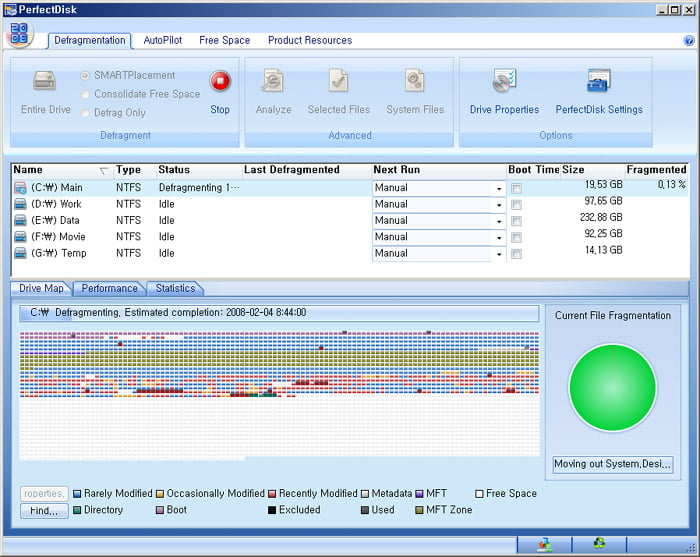Switch to the AutoPilot tab
Image resolution: width=700 pixels, height=557 pixels.
click(162, 41)
